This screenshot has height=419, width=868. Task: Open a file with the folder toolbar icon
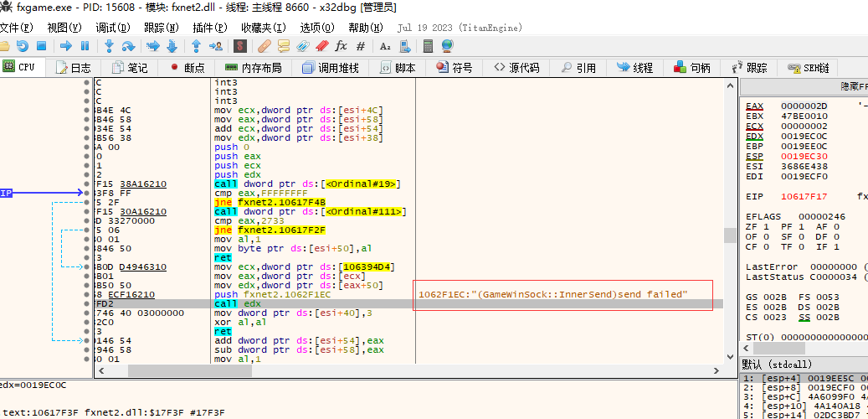tap(4, 45)
